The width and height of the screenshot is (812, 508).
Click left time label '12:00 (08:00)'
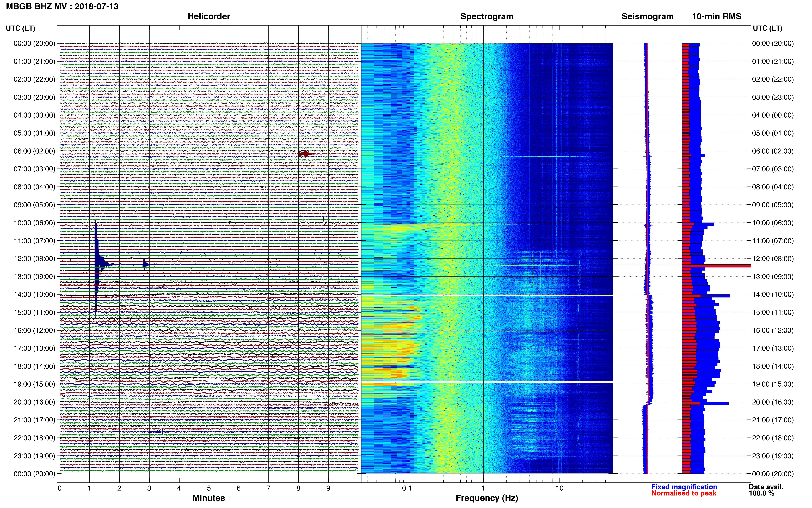point(34,259)
